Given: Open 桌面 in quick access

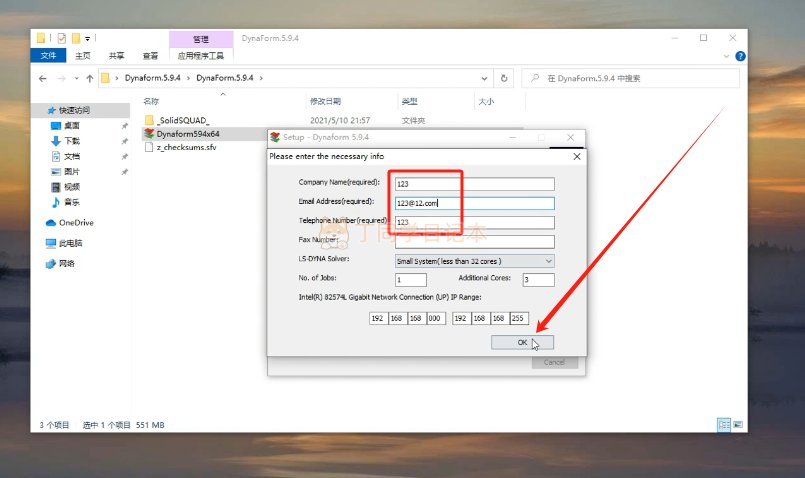Looking at the screenshot, I should point(71,125).
